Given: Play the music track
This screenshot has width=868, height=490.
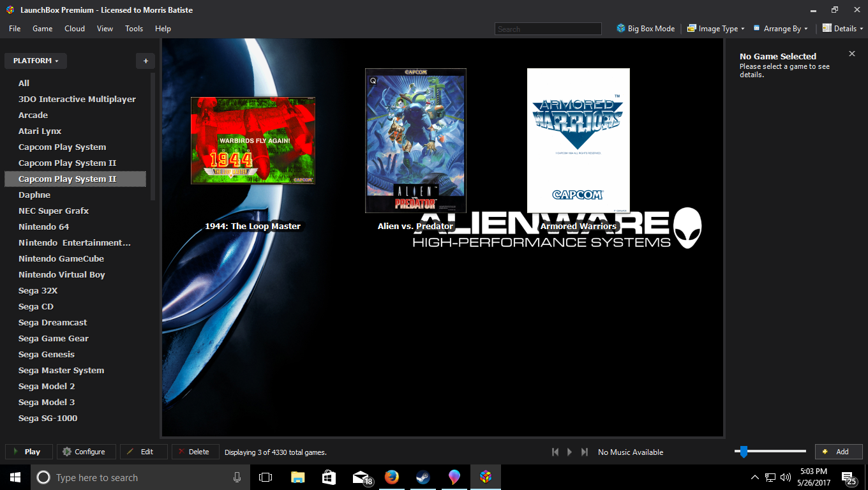Looking at the screenshot, I should (x=570, y=452).
